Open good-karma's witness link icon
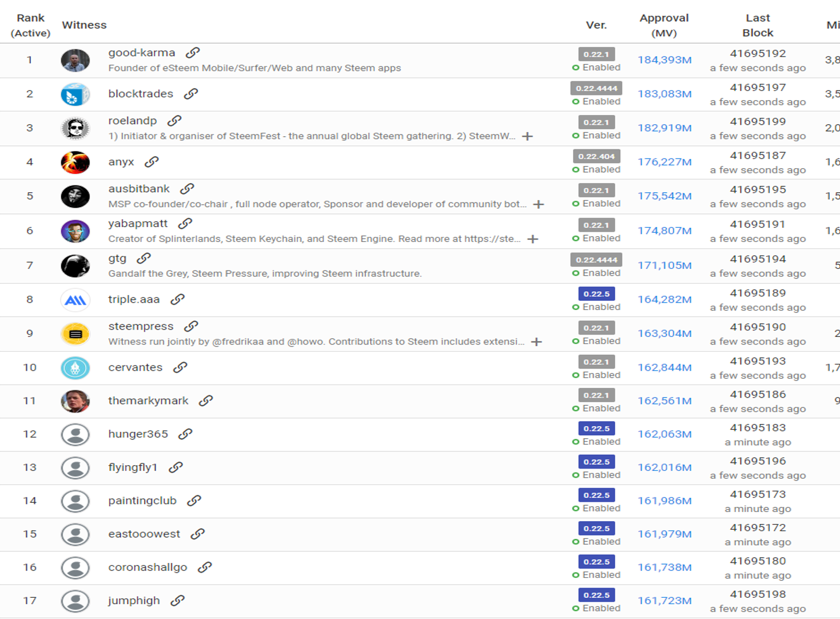 (x=193, y=53)
